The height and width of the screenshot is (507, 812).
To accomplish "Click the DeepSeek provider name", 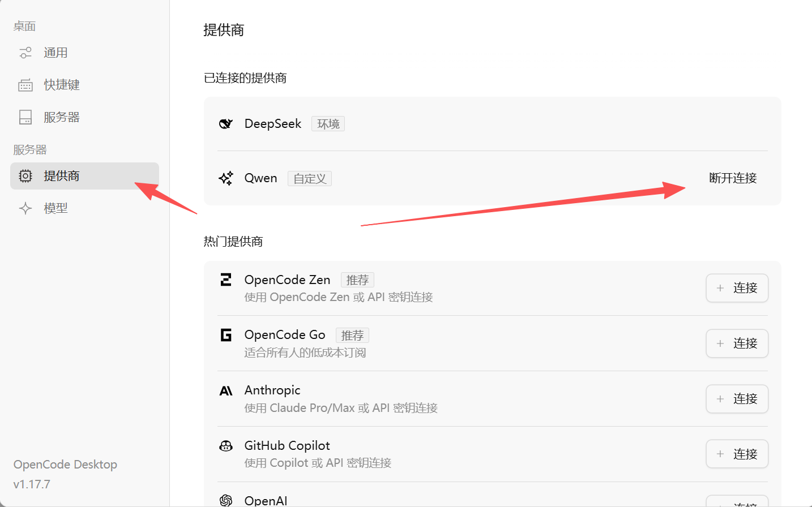I will point(273,124).
